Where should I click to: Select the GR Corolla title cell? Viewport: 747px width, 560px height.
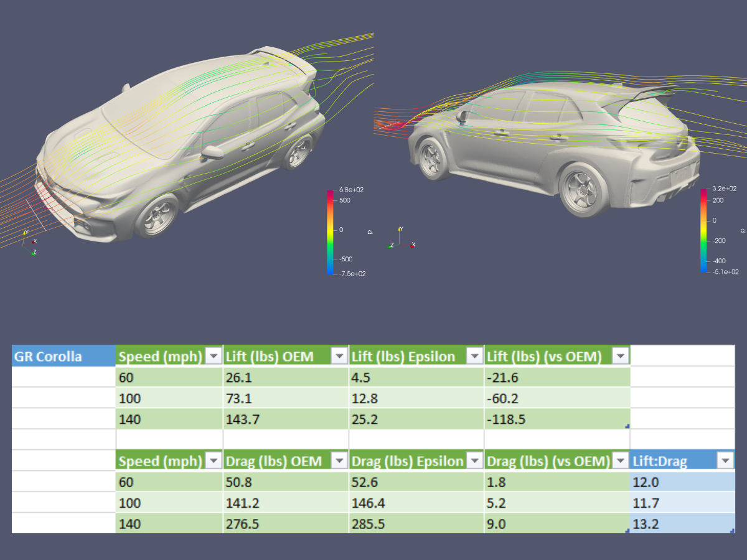[63, 357]
